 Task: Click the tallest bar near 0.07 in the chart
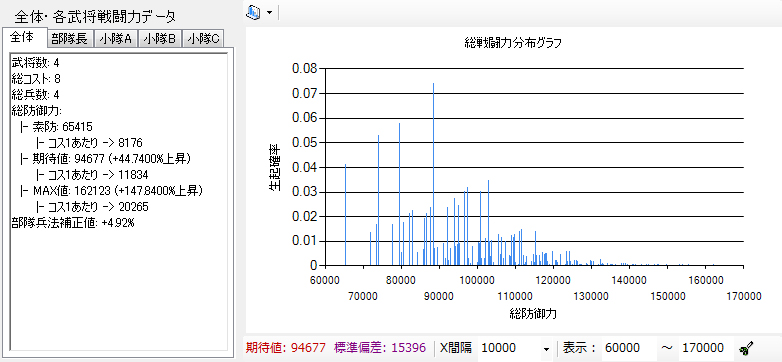coord(433,174)
